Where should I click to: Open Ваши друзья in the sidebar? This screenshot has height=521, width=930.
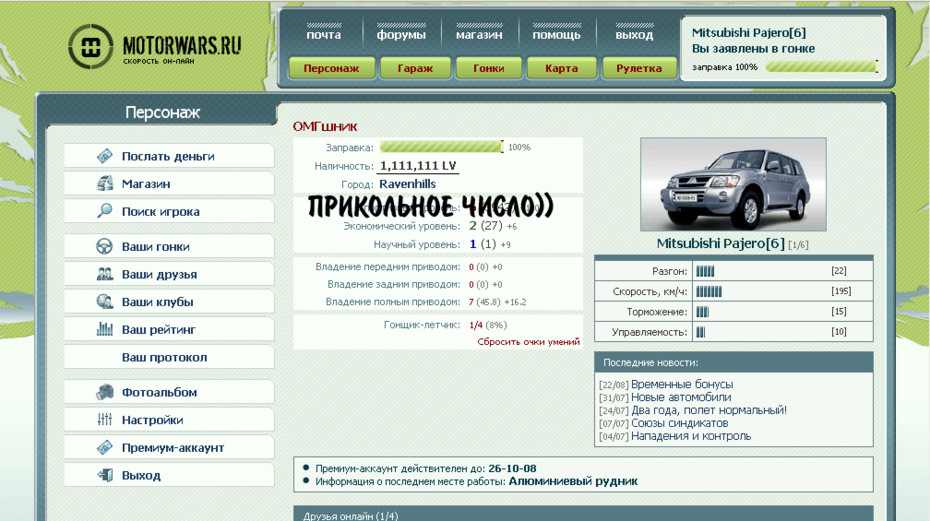(169, 274)
